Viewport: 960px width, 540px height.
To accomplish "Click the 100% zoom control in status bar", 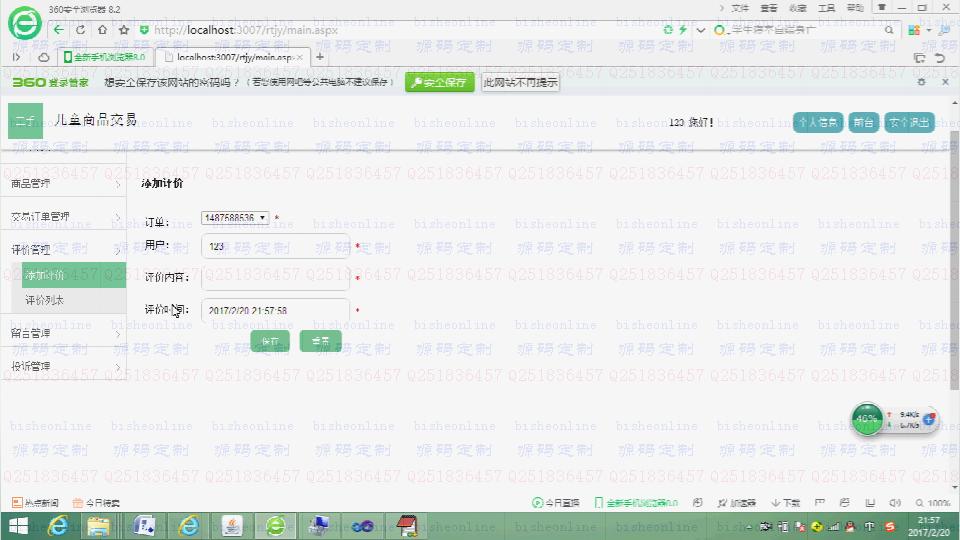I will 933,503.
